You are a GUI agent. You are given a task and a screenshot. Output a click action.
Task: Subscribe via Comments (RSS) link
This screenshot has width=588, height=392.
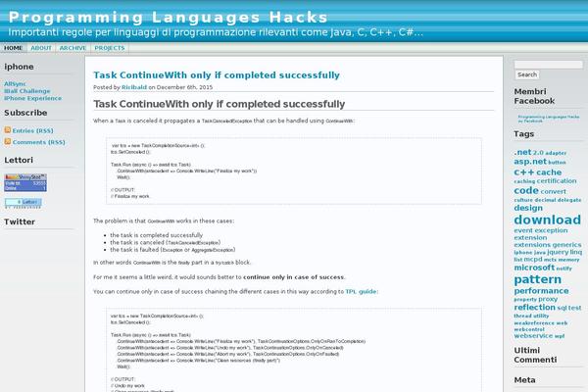39,142
